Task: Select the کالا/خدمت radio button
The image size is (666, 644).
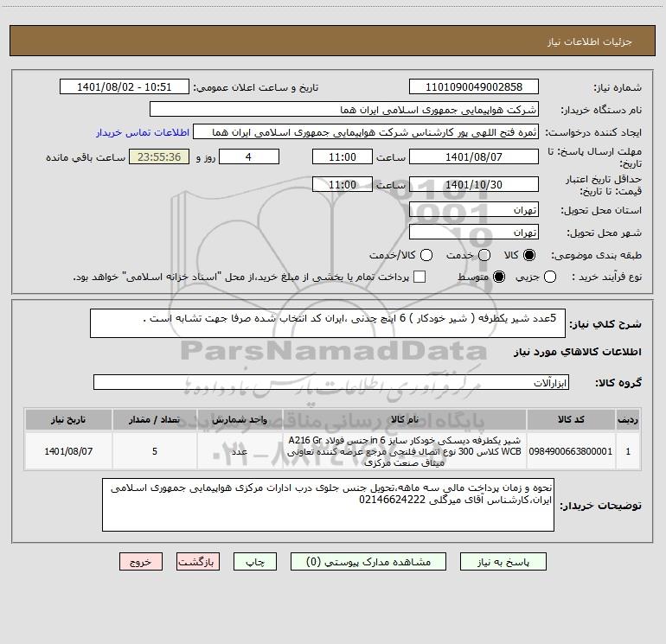Action: [x=426, y=255]
